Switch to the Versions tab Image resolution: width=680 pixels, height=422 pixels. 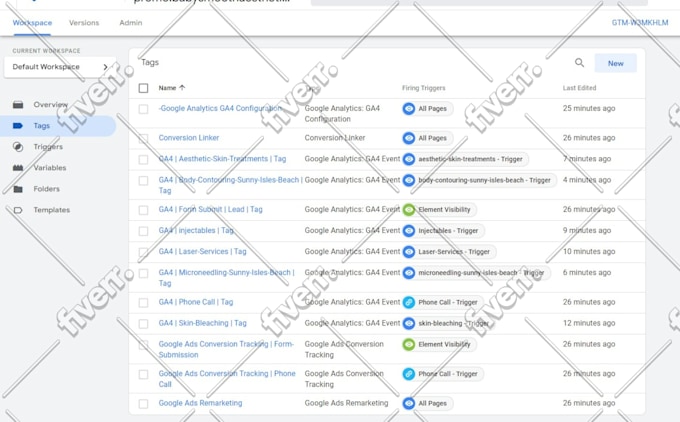84,23
